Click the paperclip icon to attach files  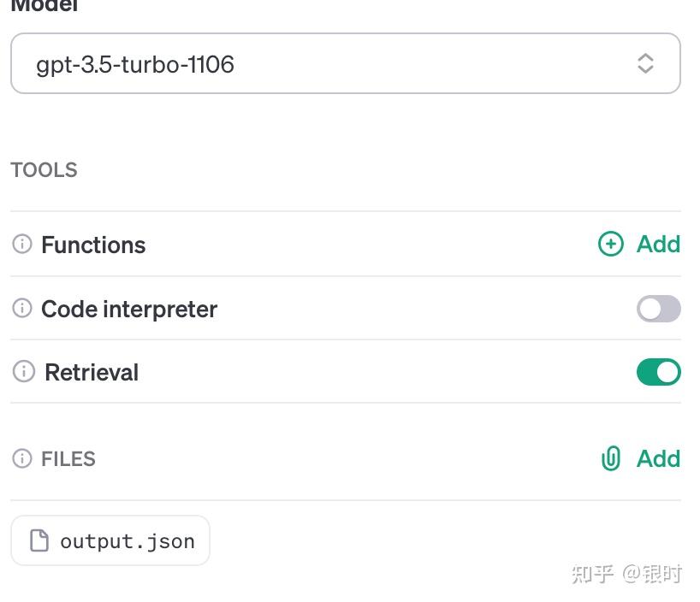pyautogui.click(x=610, y=459)
